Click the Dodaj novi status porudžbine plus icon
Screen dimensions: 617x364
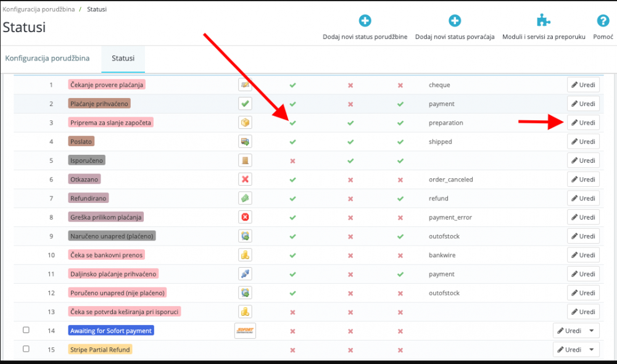[x=365, y=20]
